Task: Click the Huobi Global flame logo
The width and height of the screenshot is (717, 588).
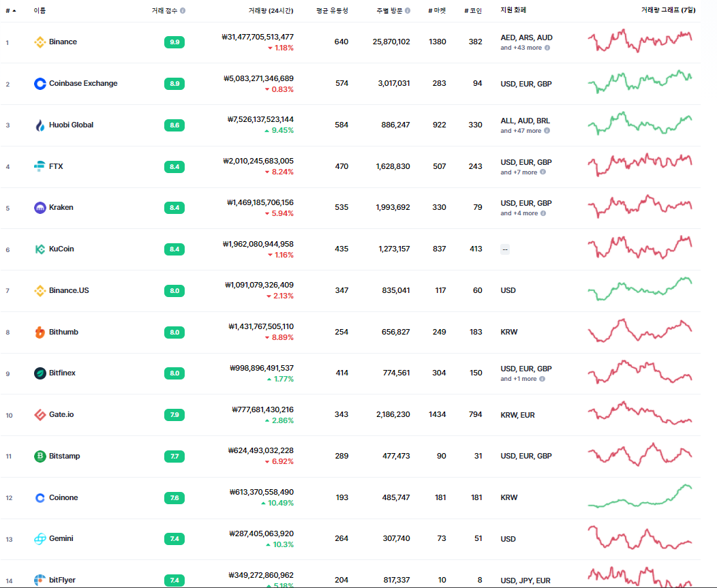Action: (40, 125)
